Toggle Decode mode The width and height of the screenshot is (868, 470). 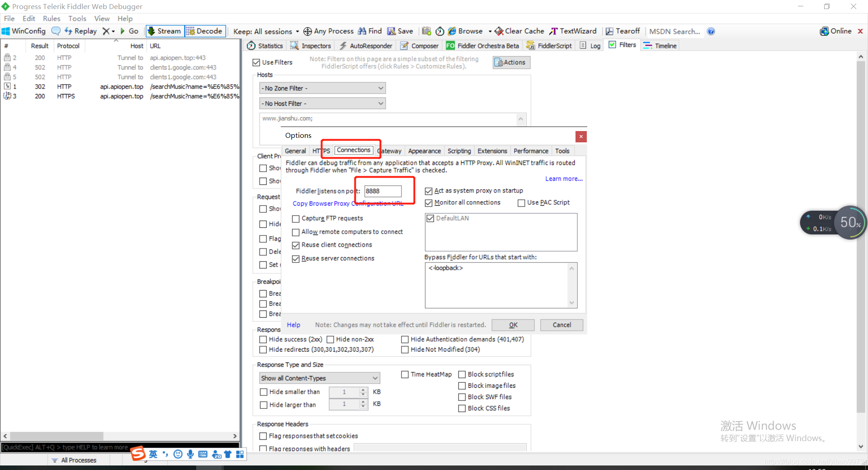pyautogui.click(x=205, y=31)
